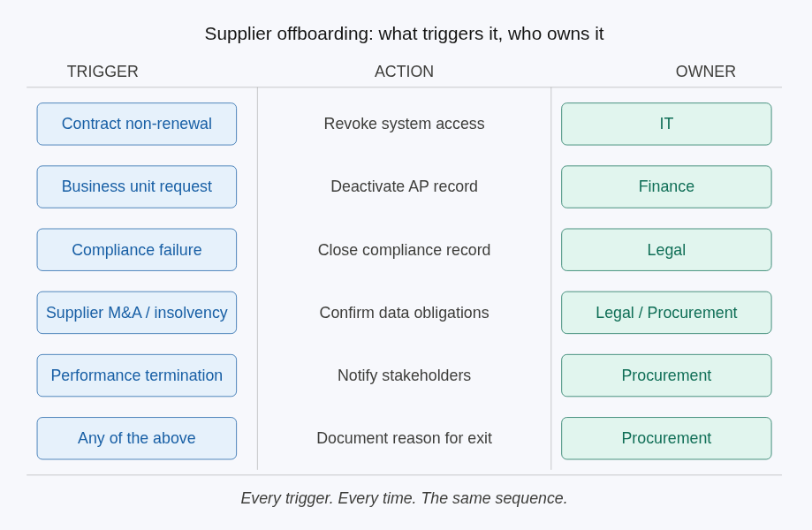Select the Deactivate AP record action text
812x530 pixels.
404,186
